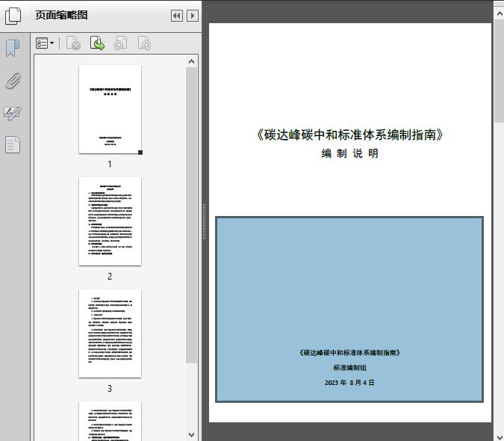Click the pane splitter grip handle
The image size is (504, 441).
pyautogui.click(x=204, y=221)
